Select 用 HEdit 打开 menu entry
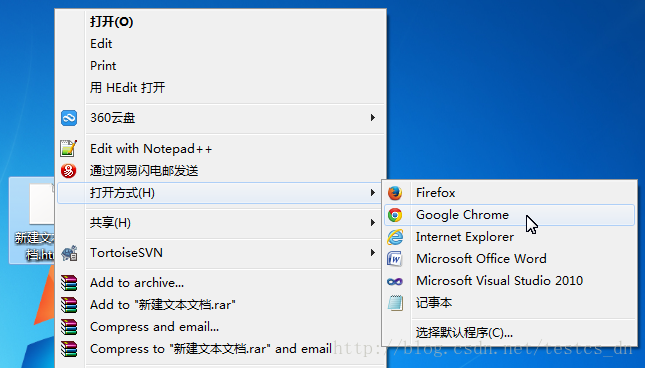The image size is (645, 368). pyautogui.click(x=220, y=88)
